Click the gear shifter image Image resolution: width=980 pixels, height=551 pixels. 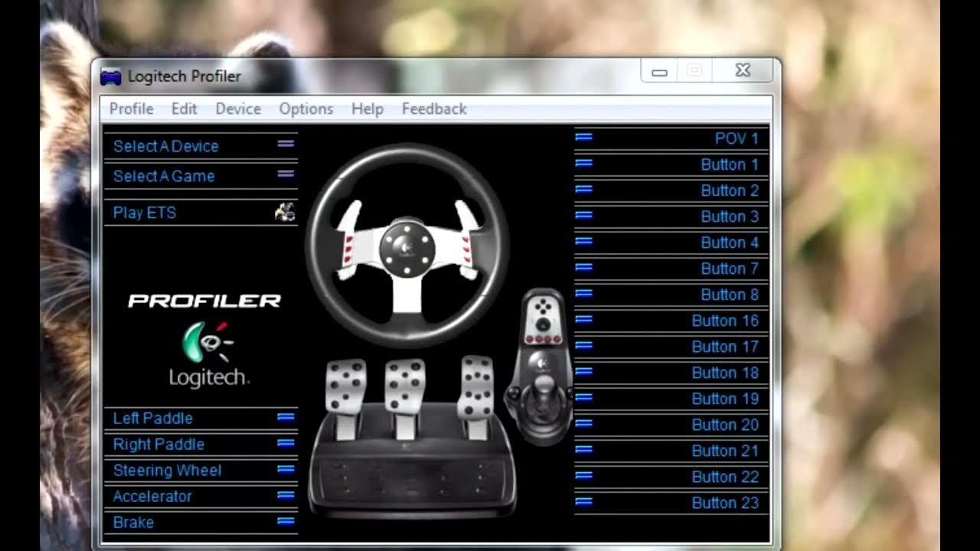pyautogui.click(x=541, y=366)
